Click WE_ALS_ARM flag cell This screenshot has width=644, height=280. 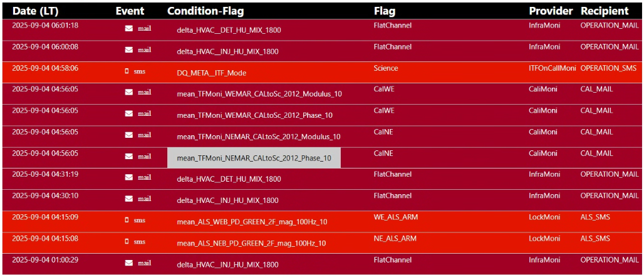395,217
